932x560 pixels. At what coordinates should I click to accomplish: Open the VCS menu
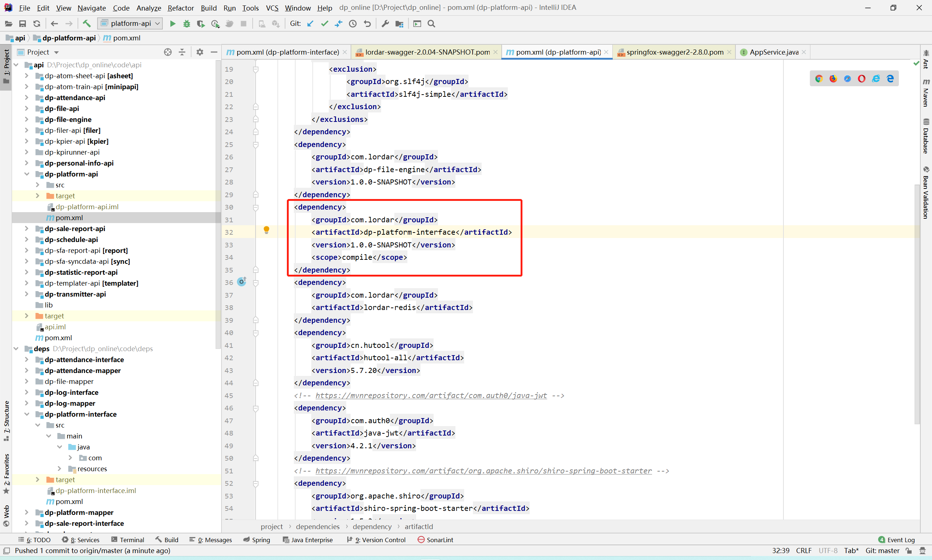(272, 8)
